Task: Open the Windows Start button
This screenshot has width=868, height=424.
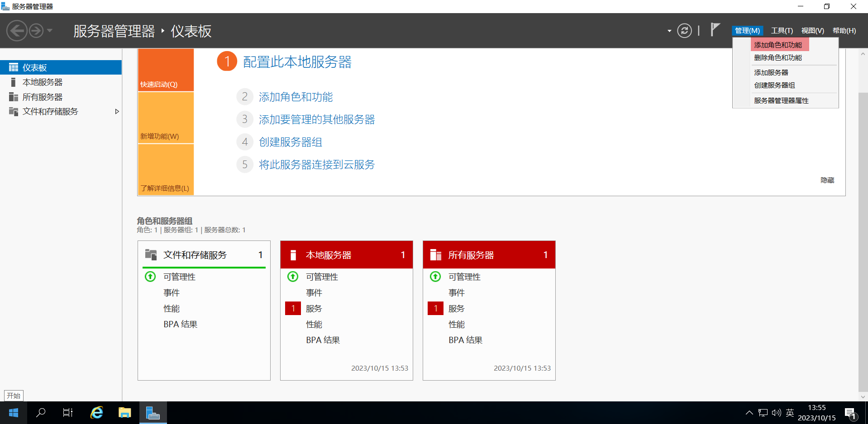Action: (x=14, y=413)
